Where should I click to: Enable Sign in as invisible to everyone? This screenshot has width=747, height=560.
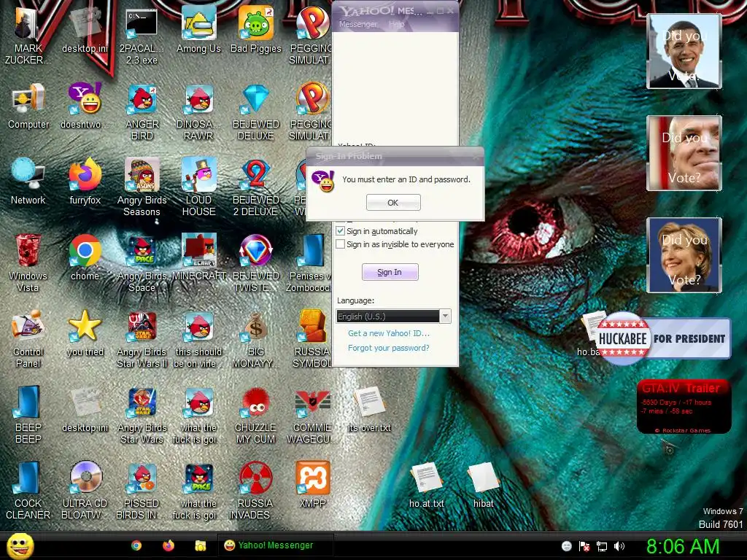point(340,244)
